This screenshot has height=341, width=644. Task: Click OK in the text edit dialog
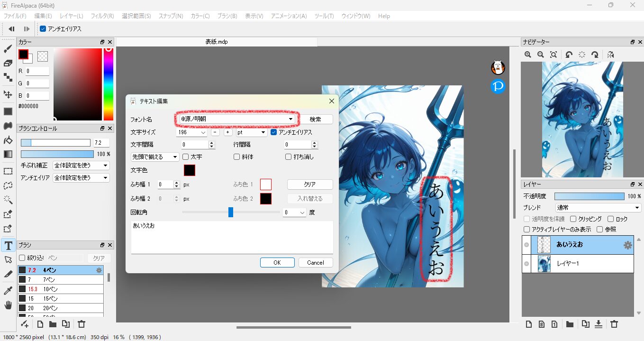pyautogui.click(x=277, y=262)
